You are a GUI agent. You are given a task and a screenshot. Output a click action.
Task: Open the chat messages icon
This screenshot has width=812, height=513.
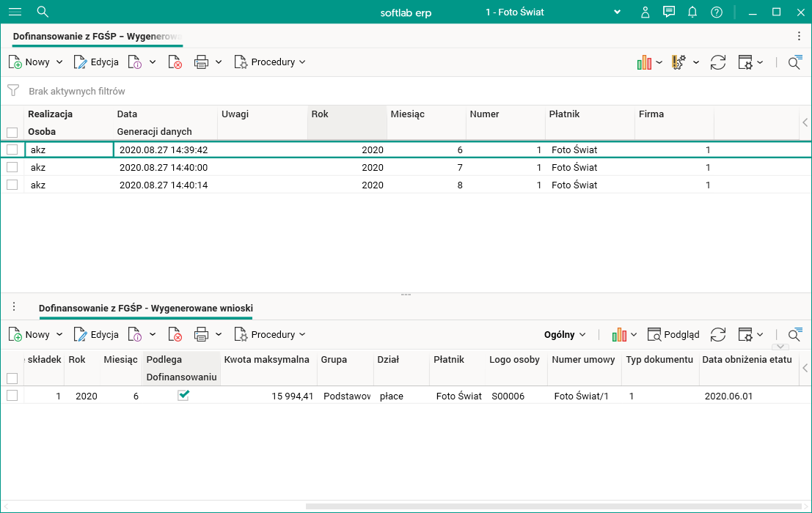pyautogui.click(x=668, y=12)
